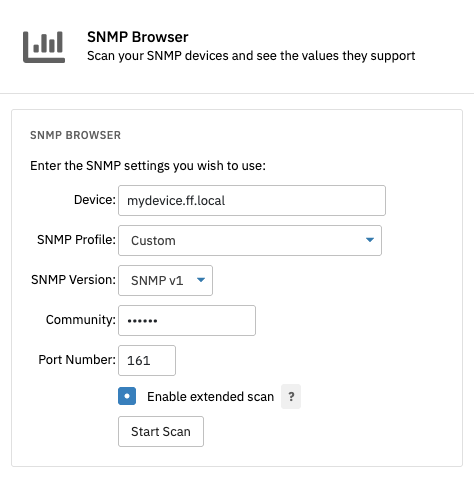Screen dimensions: 474x482
Task: Click the "Enable extended scan" label text
Action: (x=210, y=396)
